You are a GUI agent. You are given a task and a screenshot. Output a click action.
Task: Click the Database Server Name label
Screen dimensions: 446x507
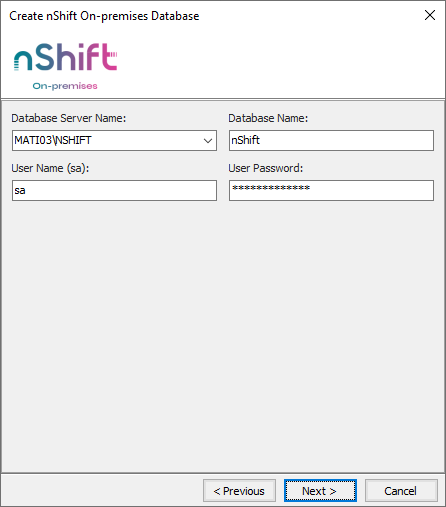tap(69, 118)
